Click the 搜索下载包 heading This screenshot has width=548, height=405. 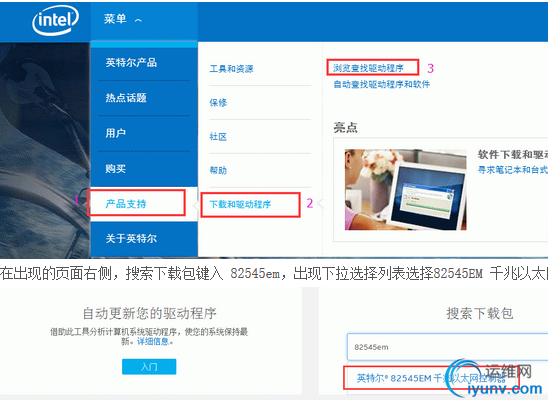(x=480, y=313)
